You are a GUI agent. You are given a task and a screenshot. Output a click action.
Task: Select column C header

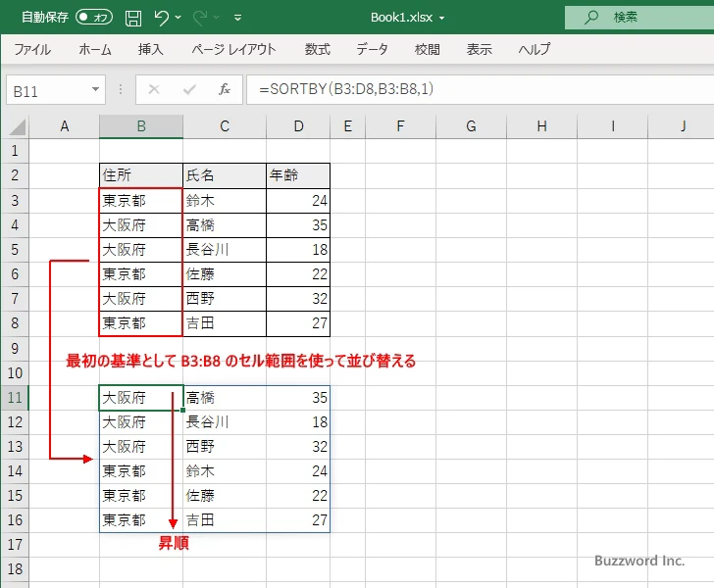(x=225, y=126)
